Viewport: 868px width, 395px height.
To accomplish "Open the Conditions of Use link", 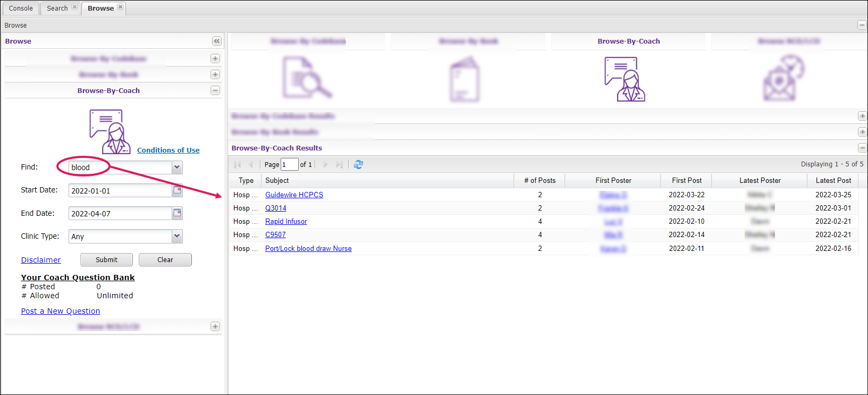I will click(168, 150).
